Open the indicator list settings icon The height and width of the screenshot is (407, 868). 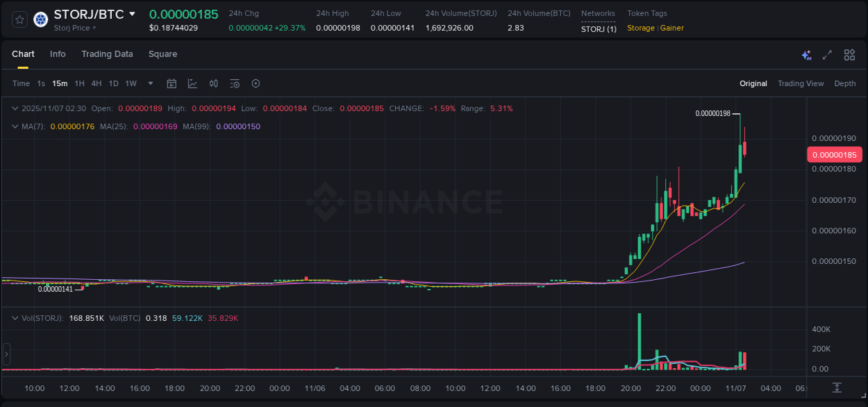click(x=234, y=83)
